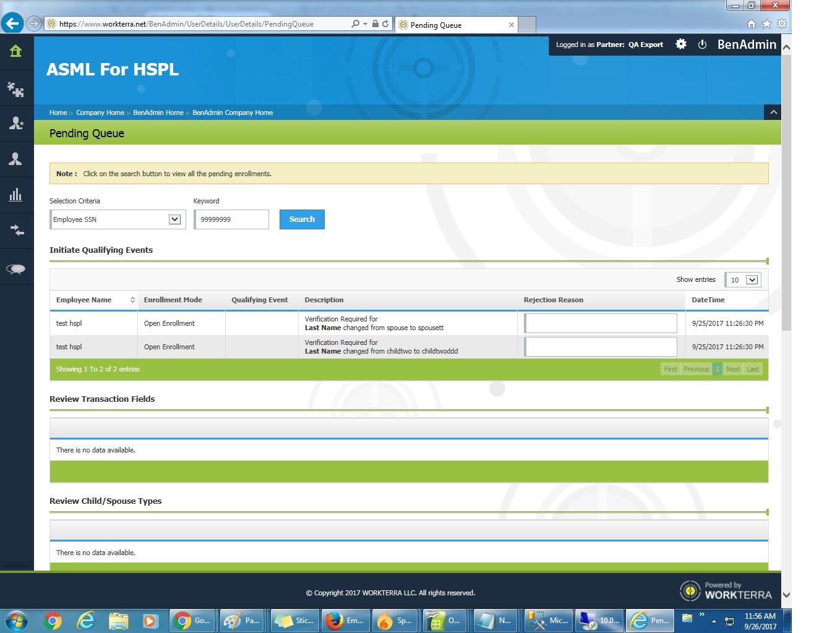Open Internet Explorer pinned taskbar icon
Viewport: 840px width, 633px height.
point(85,621)
